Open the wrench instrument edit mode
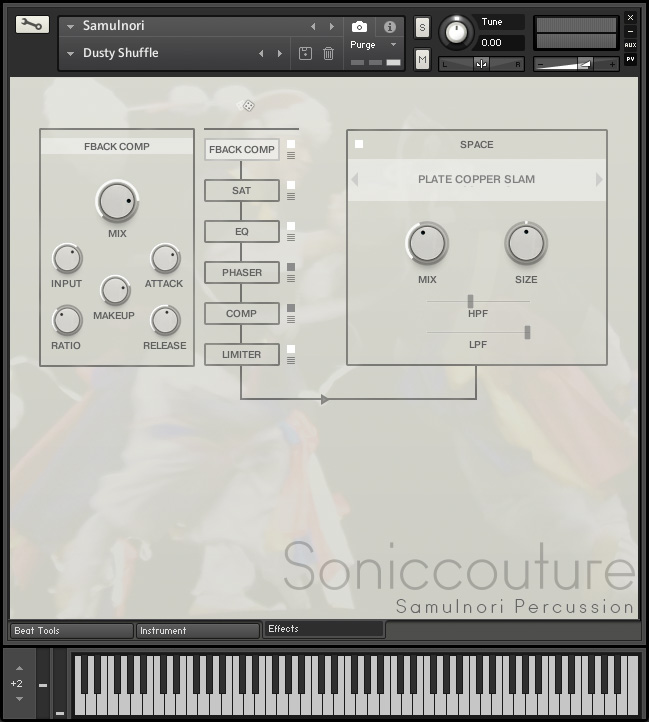This screenshot has width=649, height=722. 32,25
